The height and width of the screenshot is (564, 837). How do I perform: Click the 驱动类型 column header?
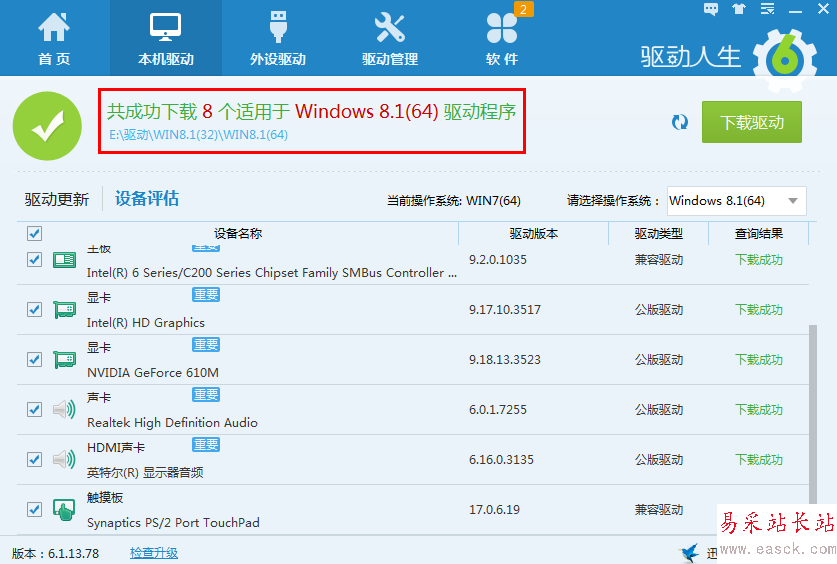(x=659, y=233)
